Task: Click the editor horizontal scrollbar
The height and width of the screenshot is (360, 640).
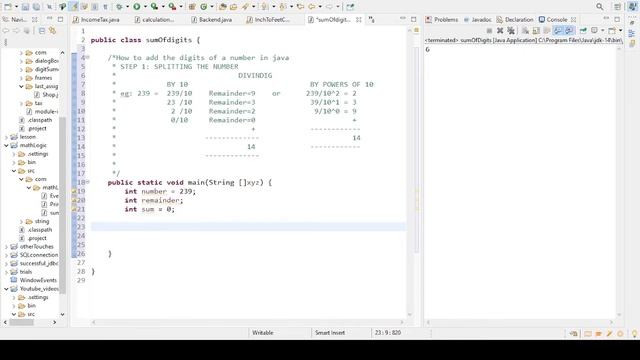Action: click(247, 322)
